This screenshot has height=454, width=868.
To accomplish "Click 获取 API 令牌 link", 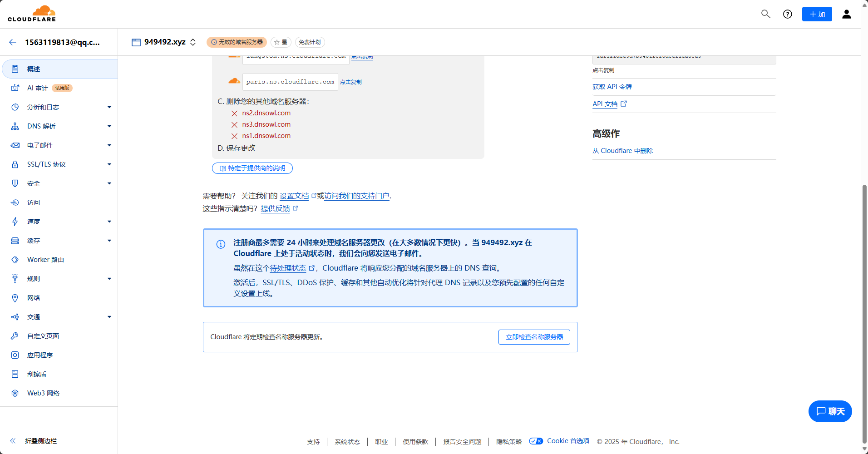I will click(612, 87).
